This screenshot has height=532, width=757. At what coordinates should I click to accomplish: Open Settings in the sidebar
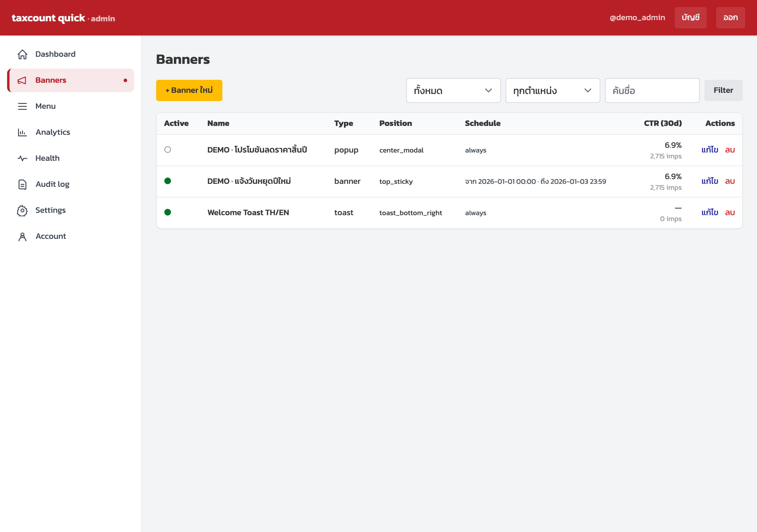[71, 210]
